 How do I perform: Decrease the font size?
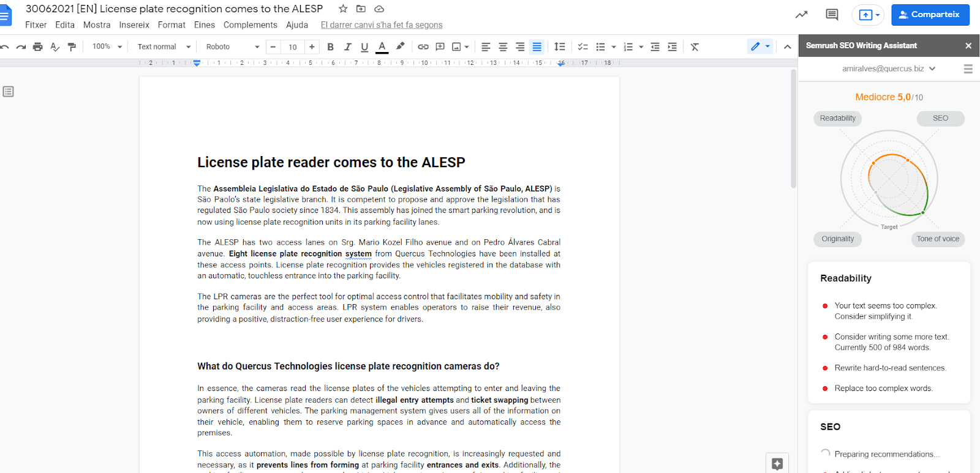click(x=273, y=47)
